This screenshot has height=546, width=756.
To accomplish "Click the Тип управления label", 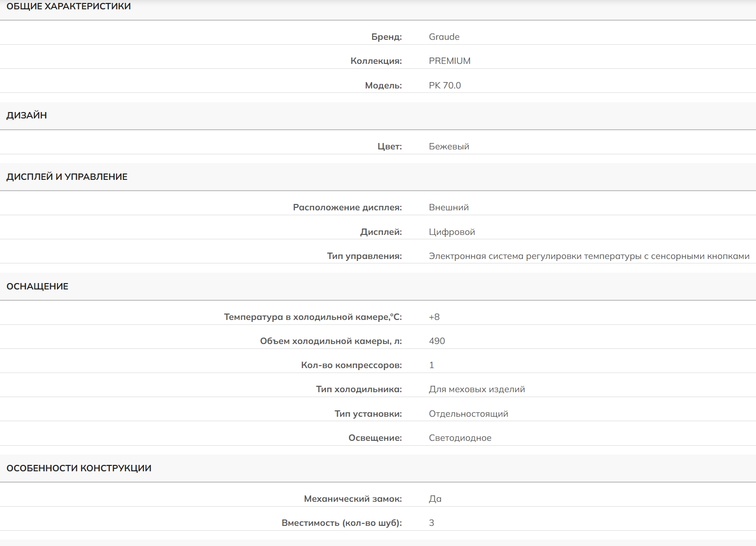I will [x=364, y=256].
